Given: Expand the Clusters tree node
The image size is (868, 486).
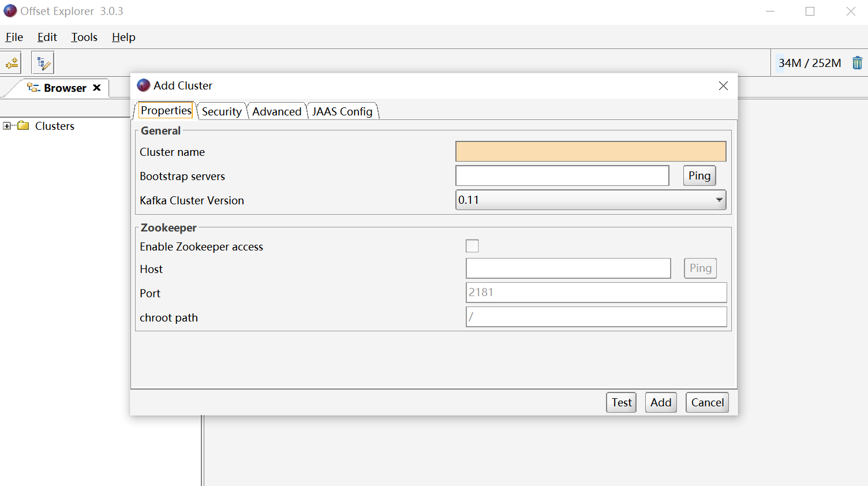Looking at the screenshot, I should coord(7,126).
